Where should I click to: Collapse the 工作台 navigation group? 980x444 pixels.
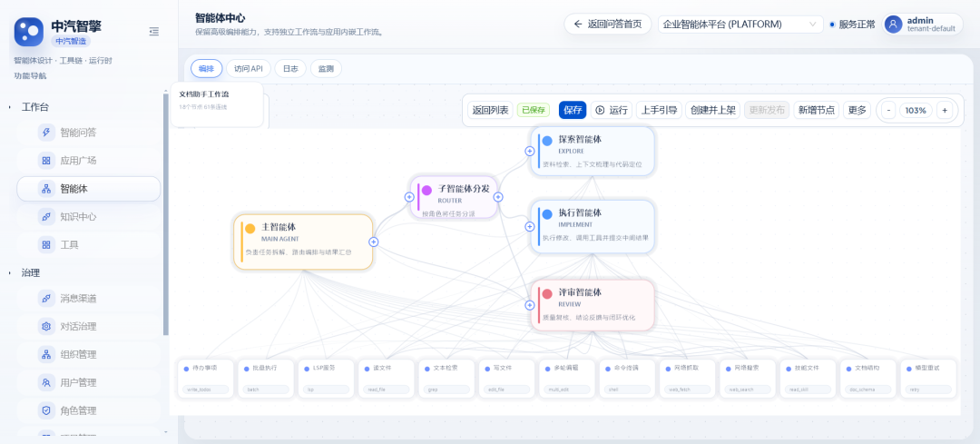click(10, 107)
